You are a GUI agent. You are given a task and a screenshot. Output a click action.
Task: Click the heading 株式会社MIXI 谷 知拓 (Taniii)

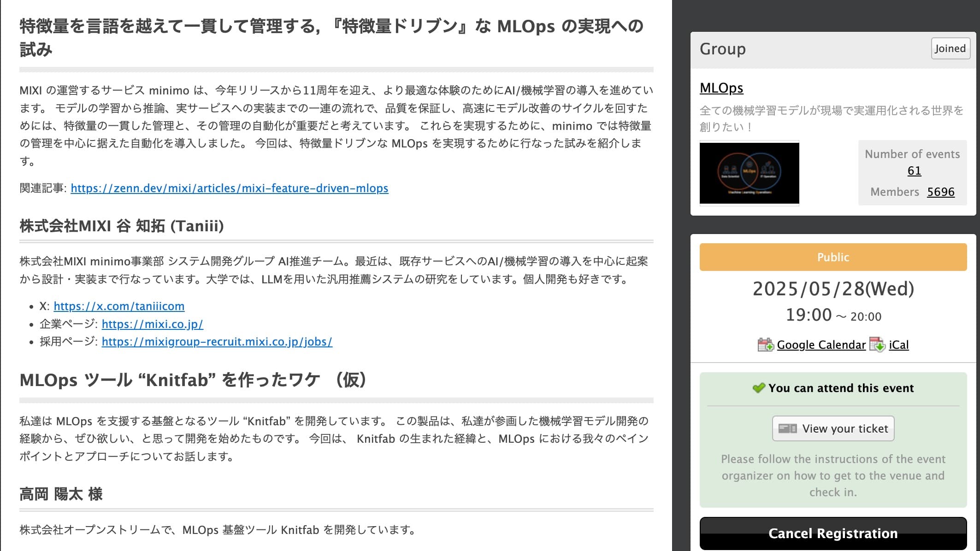122,226
